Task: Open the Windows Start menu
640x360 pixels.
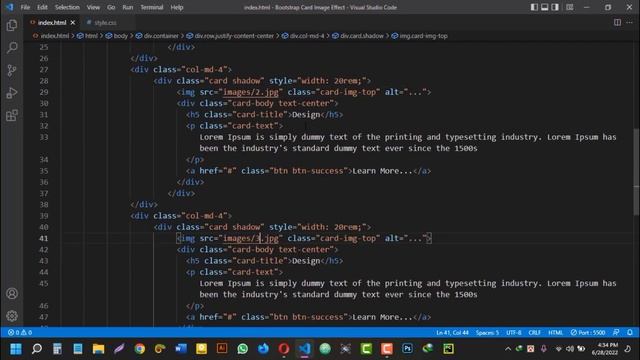Action: [16, 349]
